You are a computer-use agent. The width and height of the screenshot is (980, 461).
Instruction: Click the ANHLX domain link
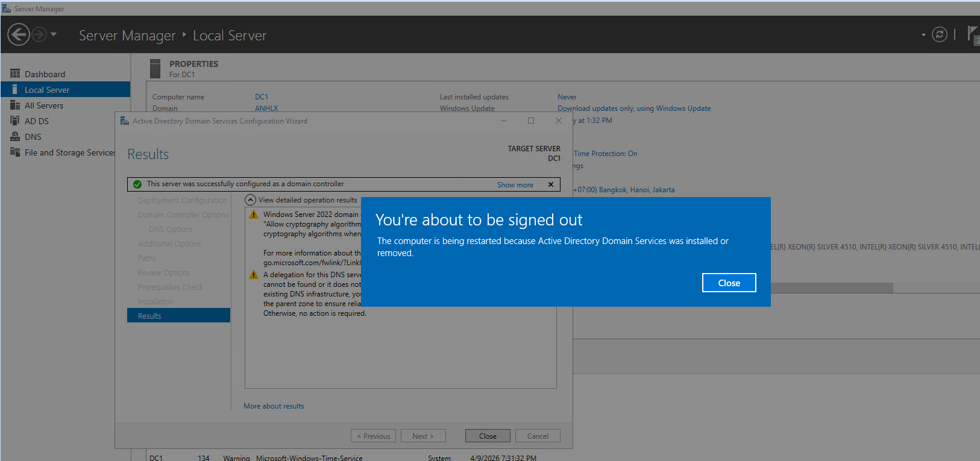pos(266,108)
